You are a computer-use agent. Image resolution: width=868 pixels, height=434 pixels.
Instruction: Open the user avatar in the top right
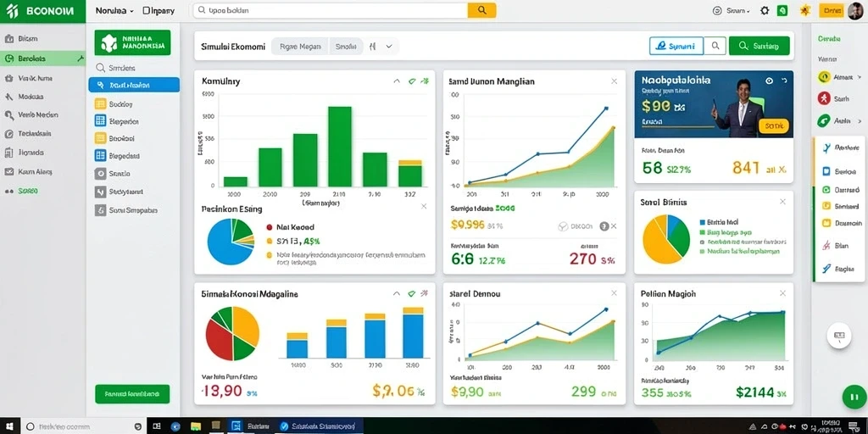pyautogui.click(x=854, y=10)
